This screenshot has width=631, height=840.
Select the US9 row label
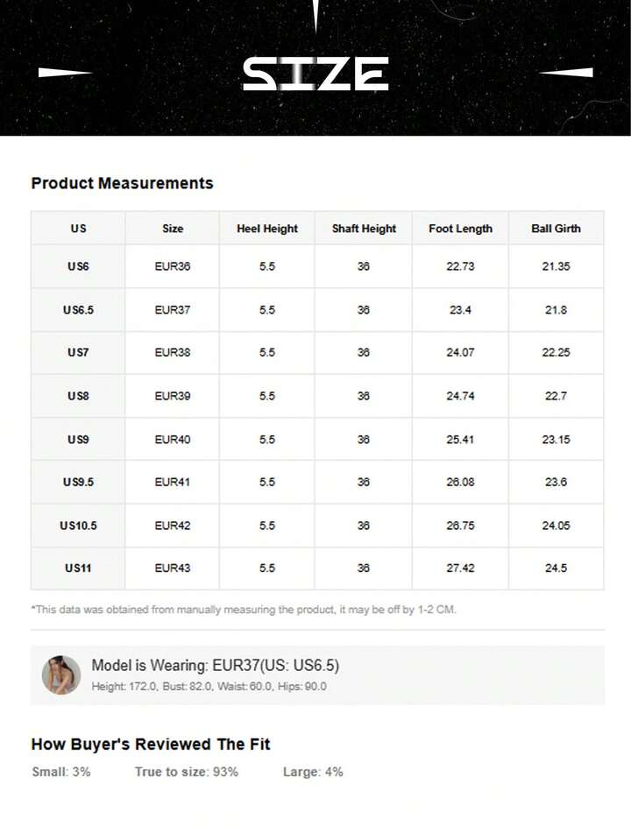(x=78, y=440)
